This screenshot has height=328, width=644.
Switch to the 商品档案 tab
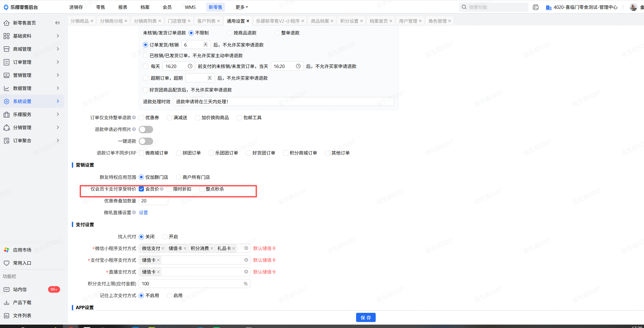tap(320, 21)
